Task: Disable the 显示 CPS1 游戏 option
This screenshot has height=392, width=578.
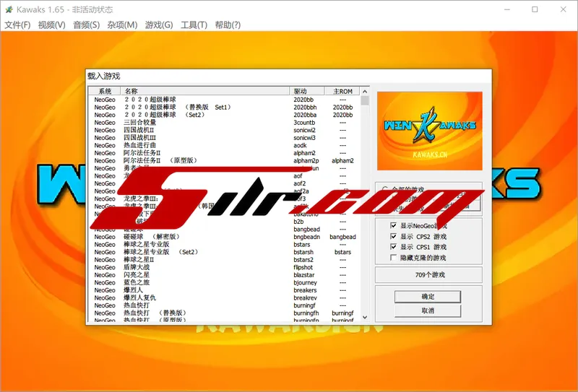Action: click(x=393, y=247)
